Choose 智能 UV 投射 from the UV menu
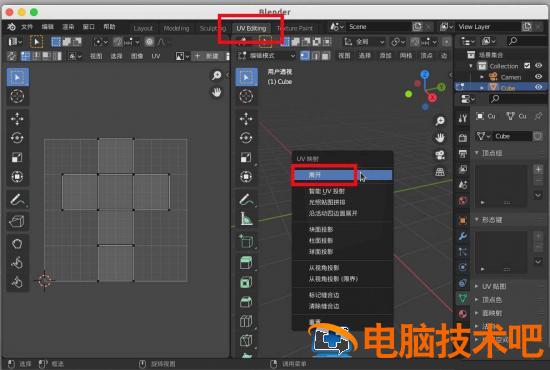550x370 pixels. tap(342, 191)
